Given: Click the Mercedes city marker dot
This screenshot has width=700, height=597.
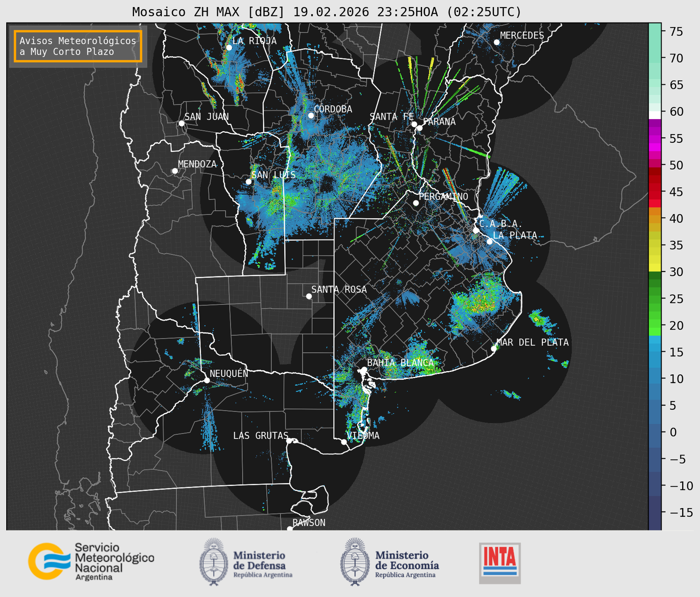Looking at the screenshot, I should point(497,42).
